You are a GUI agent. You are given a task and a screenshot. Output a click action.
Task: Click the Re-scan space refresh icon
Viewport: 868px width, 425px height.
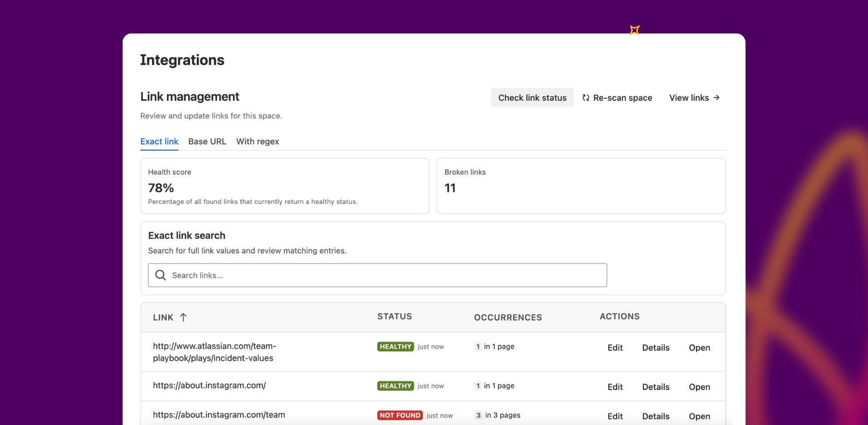tap(586, 98)
